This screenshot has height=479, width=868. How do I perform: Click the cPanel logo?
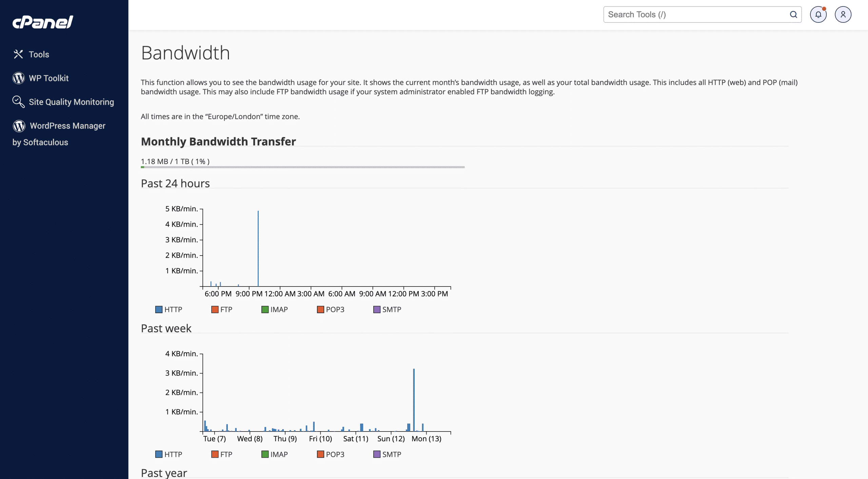[x=43, y=22]
